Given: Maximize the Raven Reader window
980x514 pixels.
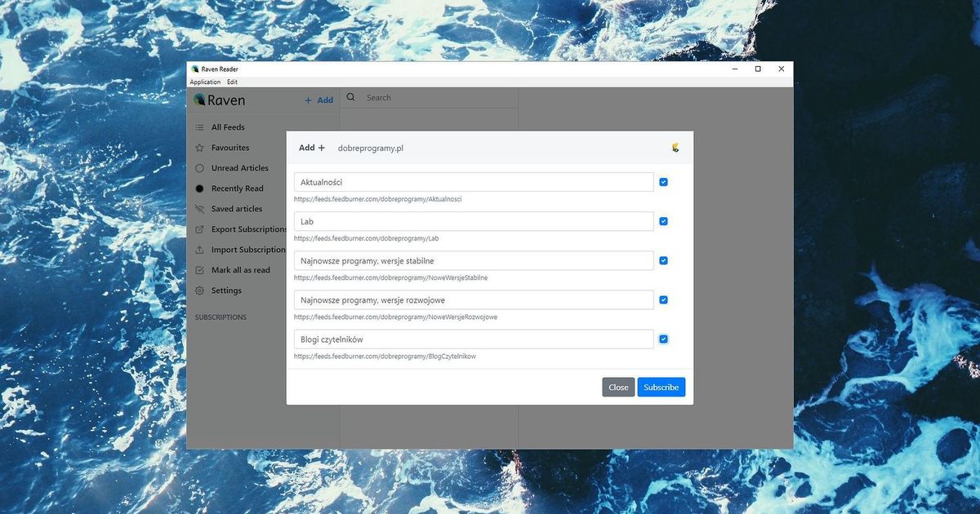Looking at the screenshot, I should tap(758, 69).
